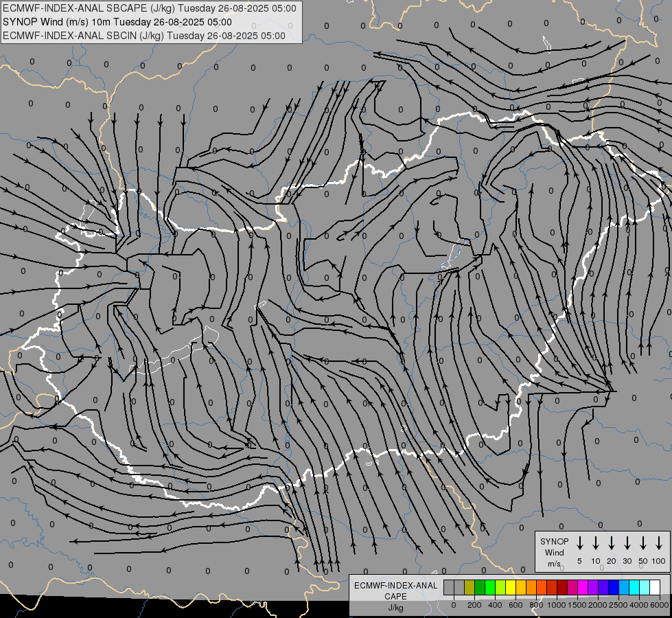Click the 400 tick label on CAPE scale
Screen dimensions: 672x618
tap(495, 605)
